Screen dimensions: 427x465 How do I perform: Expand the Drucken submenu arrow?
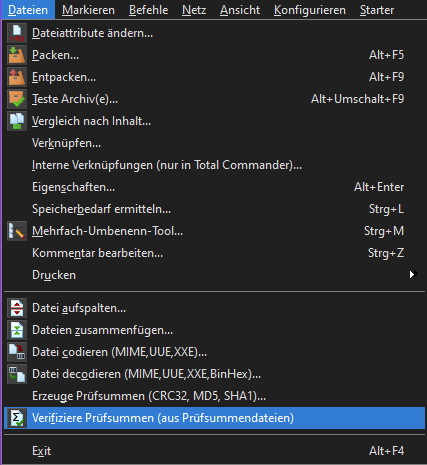(413, 275)
